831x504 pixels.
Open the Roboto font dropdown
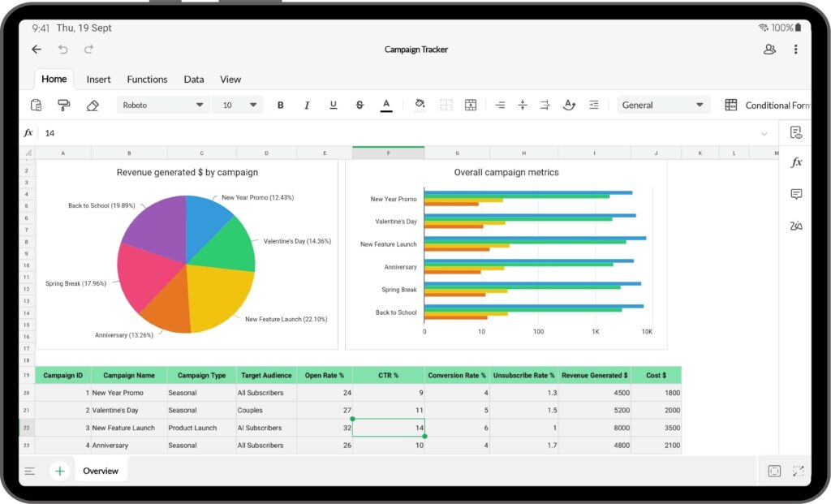tap(162, 105)
